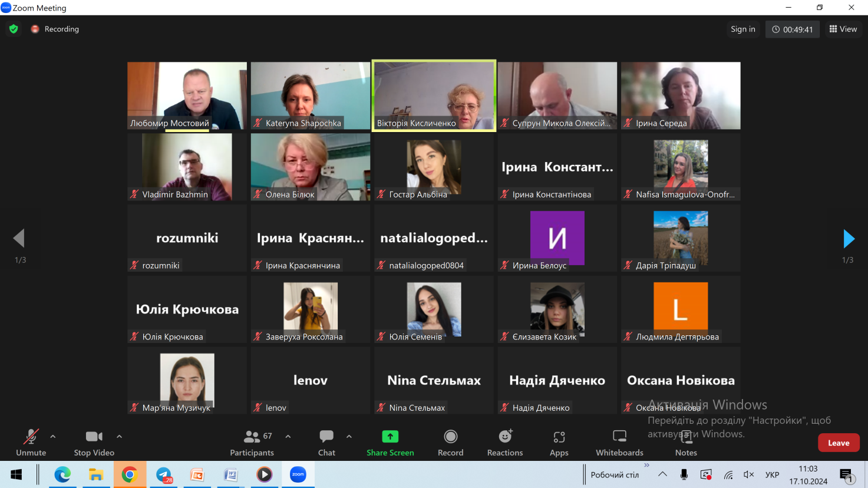Click Stop Video camera icon
This screenshot has height=488, width=868.
(x=94, y=437)
